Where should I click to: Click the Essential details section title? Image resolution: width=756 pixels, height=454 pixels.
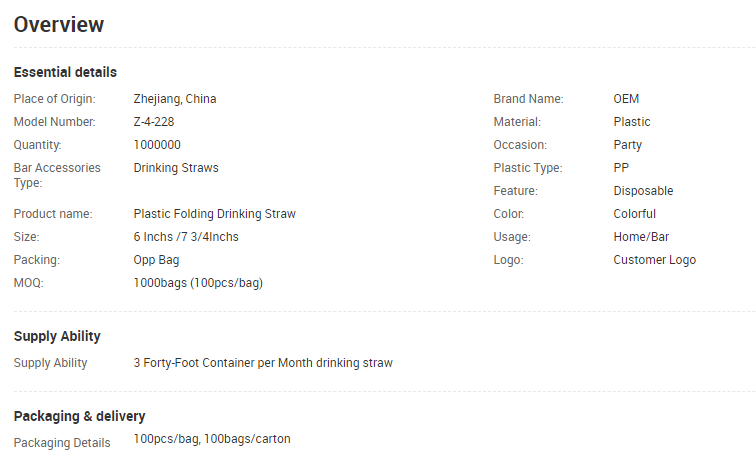point(65,72)
